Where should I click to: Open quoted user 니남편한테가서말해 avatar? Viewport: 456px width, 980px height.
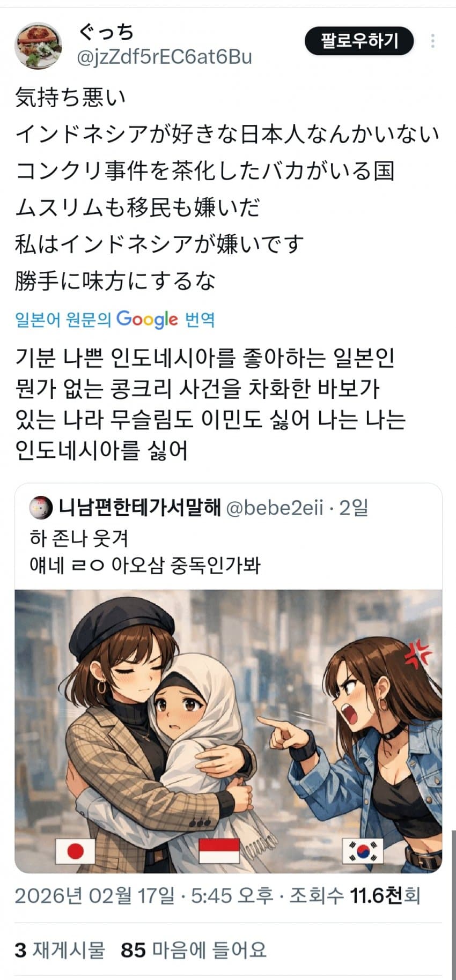[40, 508]
